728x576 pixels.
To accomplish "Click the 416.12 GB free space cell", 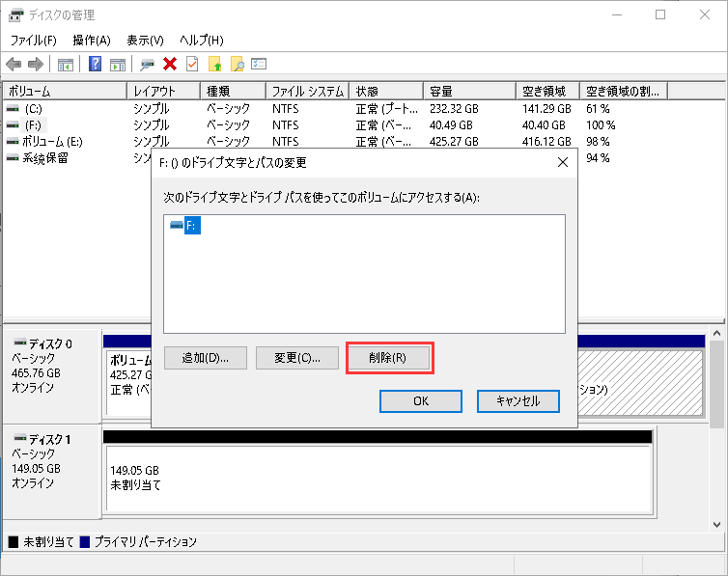I will point(546,142).
